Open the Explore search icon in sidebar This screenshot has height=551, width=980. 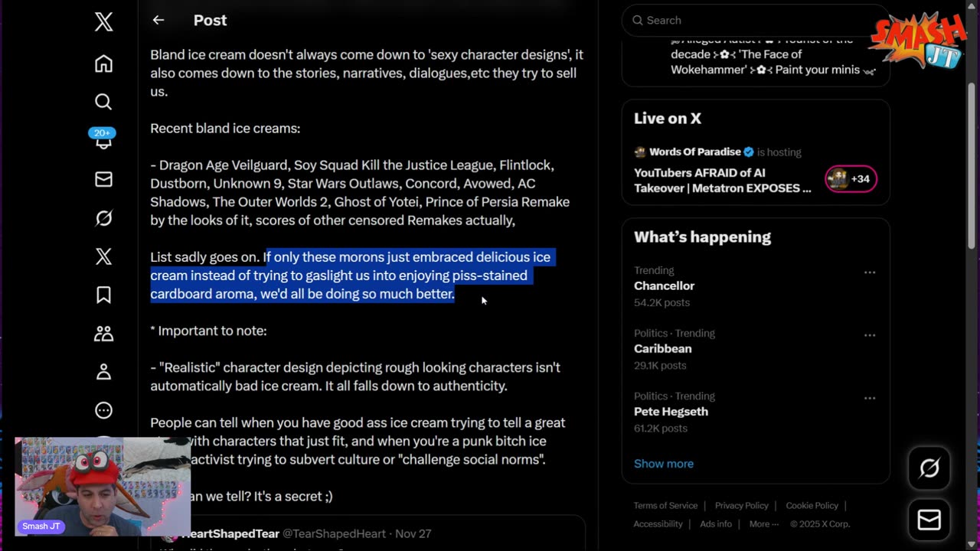(103, 102)
